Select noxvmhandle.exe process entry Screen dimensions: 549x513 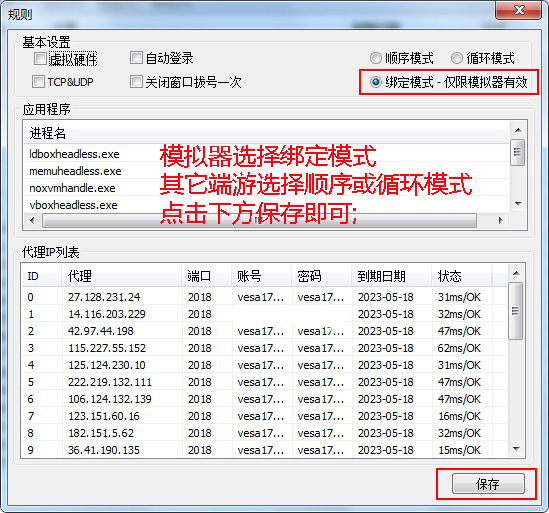click(x=266, y=188)
